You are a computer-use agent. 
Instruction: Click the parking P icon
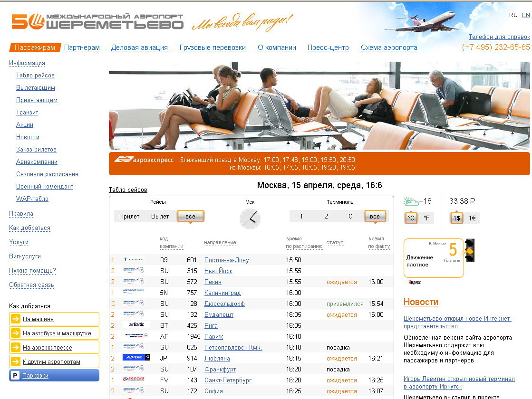coord(15,376)
